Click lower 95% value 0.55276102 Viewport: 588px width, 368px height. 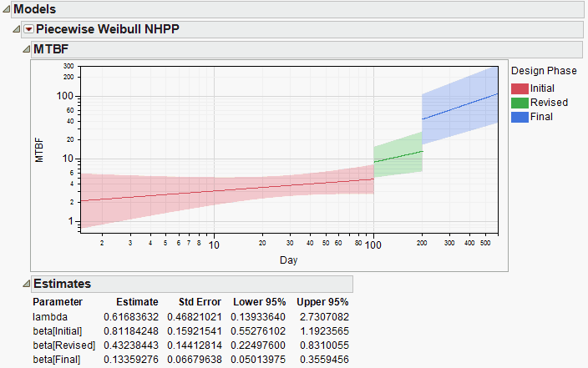[x=258, y=331]
